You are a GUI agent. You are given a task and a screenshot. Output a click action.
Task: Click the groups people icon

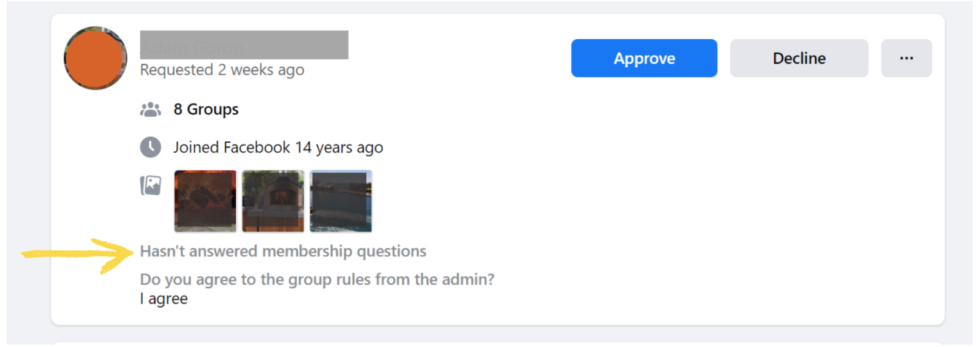pos(150,110)
